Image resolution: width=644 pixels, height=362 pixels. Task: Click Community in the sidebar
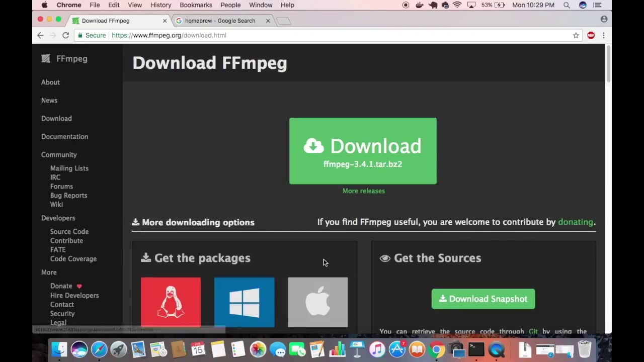pyautogui.click(x=59, y=154)
